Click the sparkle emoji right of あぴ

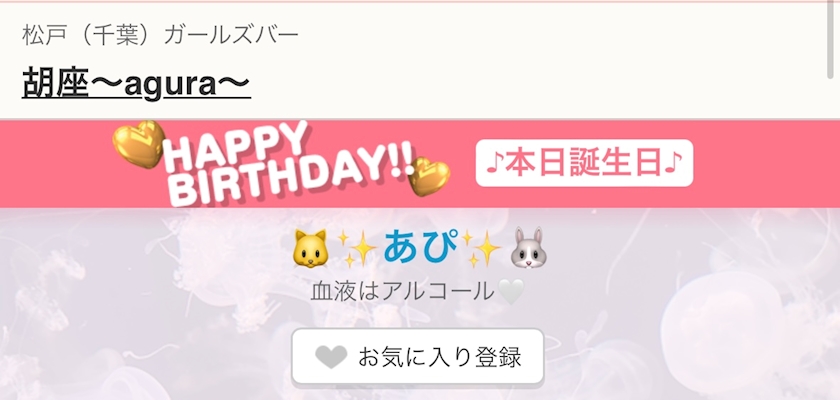(481, 248)
